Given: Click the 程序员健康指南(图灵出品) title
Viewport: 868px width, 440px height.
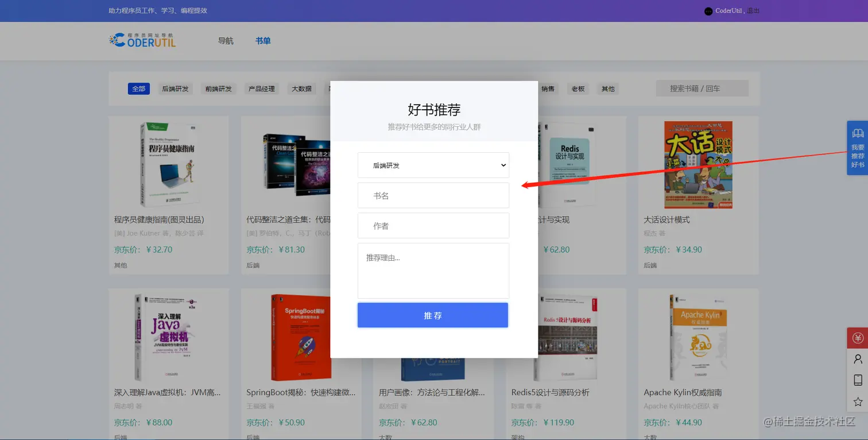Looking at the screenshot, I should (x=159, y=219).
